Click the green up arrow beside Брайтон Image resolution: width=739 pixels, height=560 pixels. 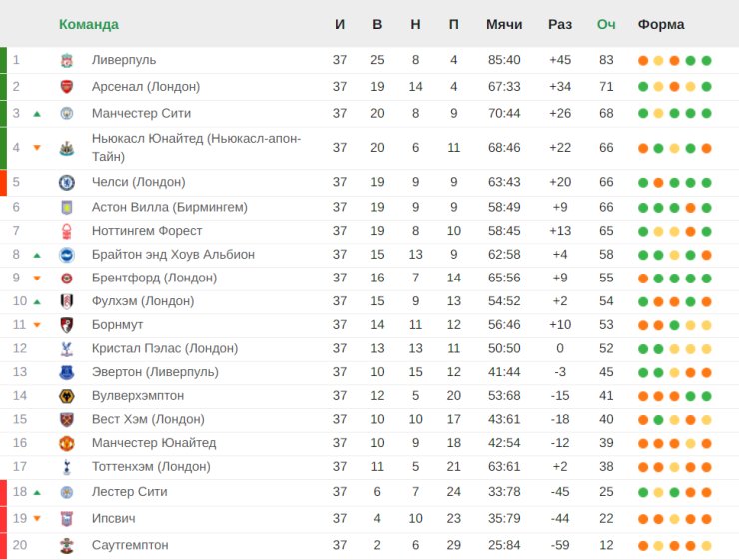(x=37, y=255)
